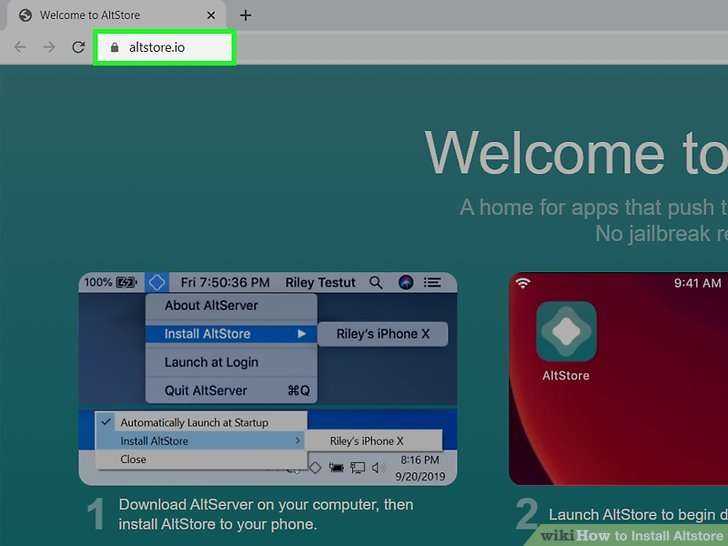Click the notification center list icon
The width and height of the screenshot is (728, 546).
pyautogui.click(x=432, y=282)
